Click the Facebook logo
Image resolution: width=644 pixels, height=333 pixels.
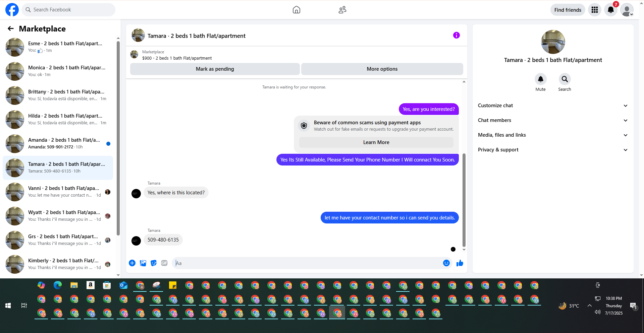(x=12, y=10)
